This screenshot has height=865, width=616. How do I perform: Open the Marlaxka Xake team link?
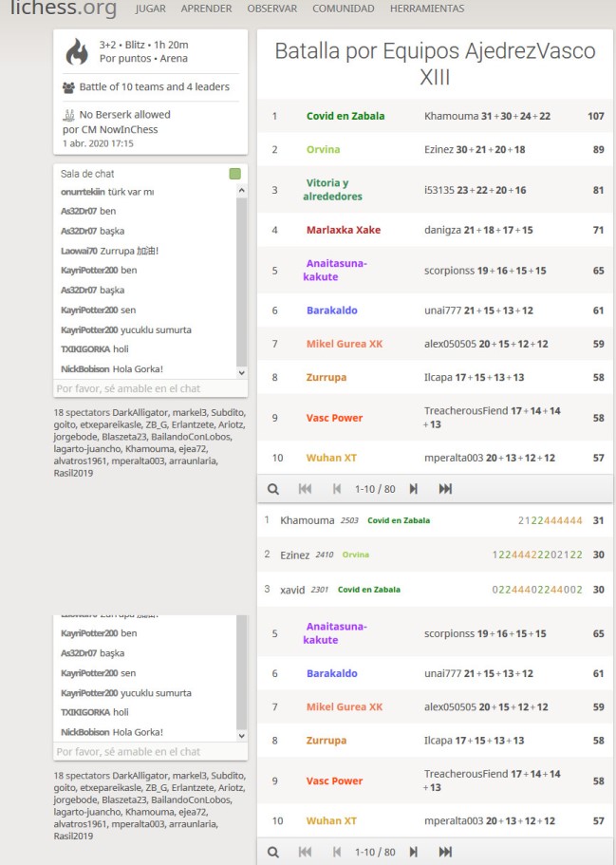(343, 230)
